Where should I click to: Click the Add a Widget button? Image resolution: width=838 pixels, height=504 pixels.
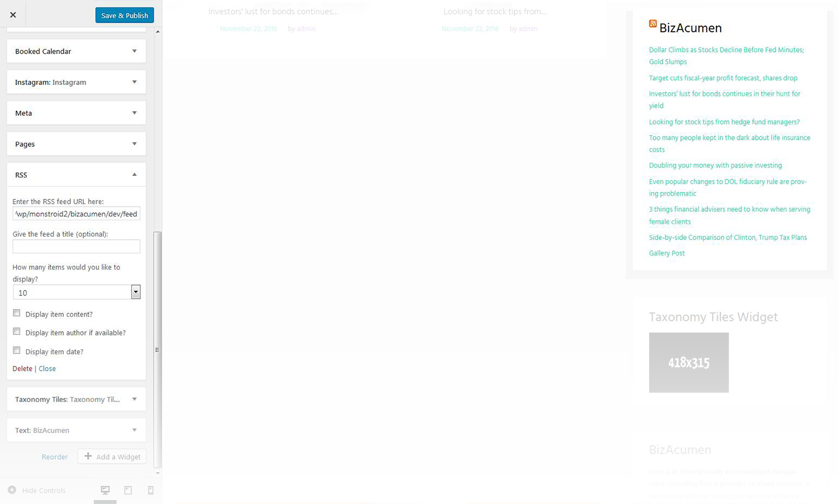click(x=112, y=456)
